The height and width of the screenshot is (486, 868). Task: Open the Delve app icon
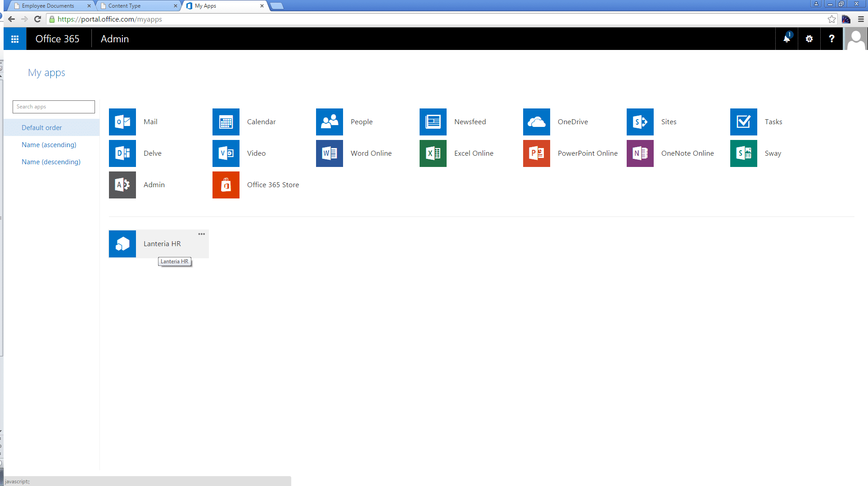point(122,153)
